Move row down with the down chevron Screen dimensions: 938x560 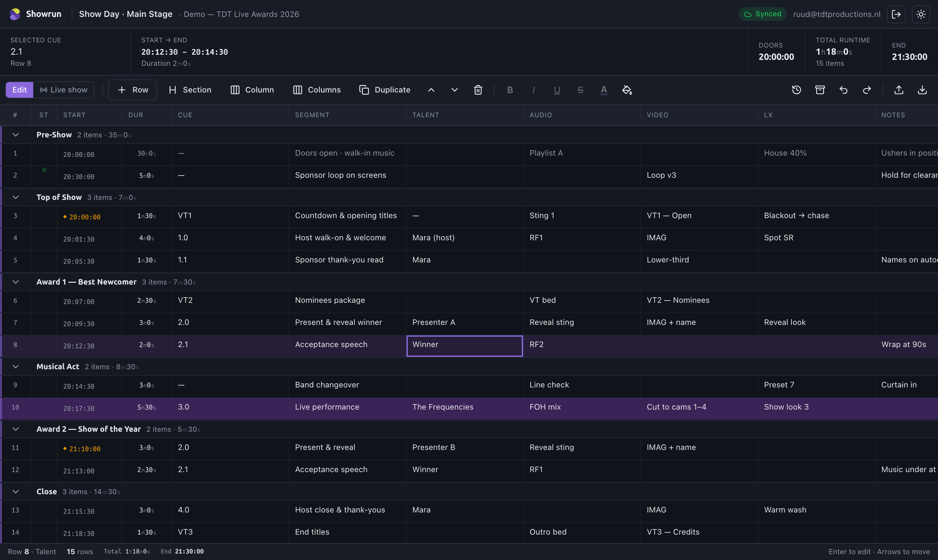click(x=454, y=90)
